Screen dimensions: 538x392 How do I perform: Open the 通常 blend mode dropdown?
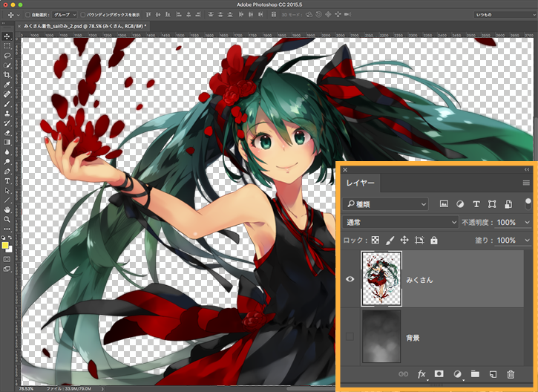click(401, 223)
